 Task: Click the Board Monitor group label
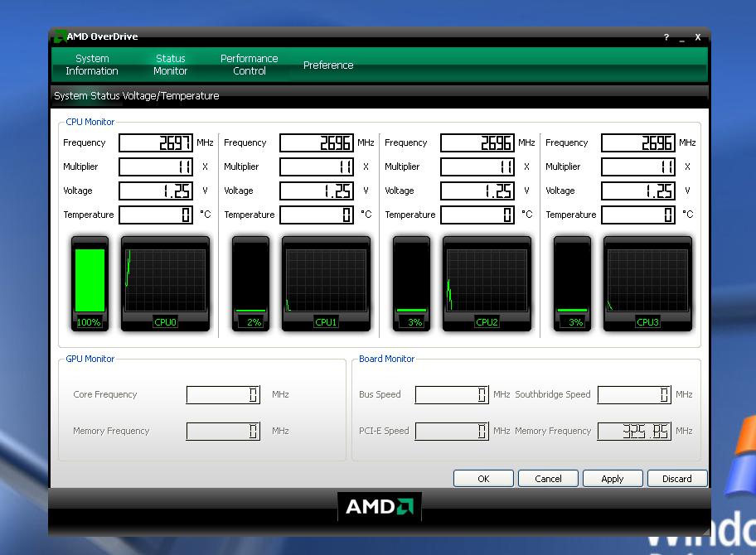(x=386, y=359)
